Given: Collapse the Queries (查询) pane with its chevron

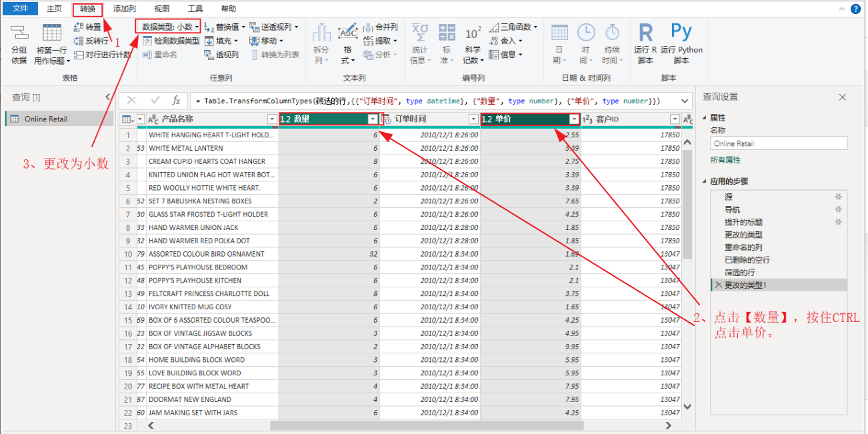Looking at the screenshot, I should coord(108,97).
